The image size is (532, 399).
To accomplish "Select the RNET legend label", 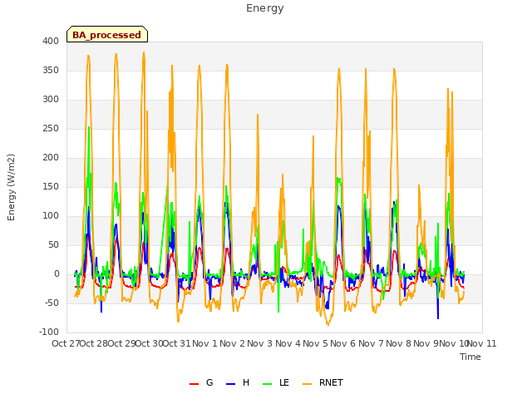I will coord(331,382).
